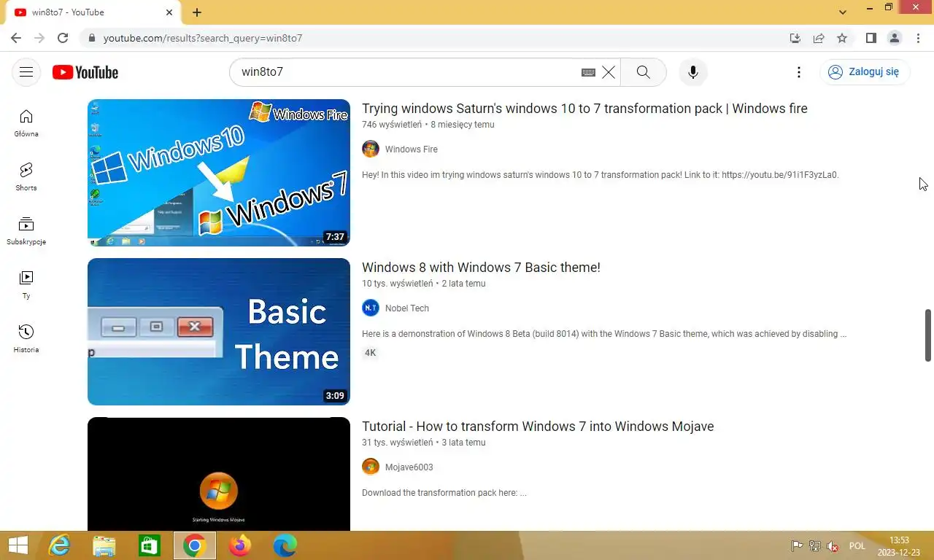Open YouTube settings three-dot menu
The image size is (934, 560).
[799, 72]
